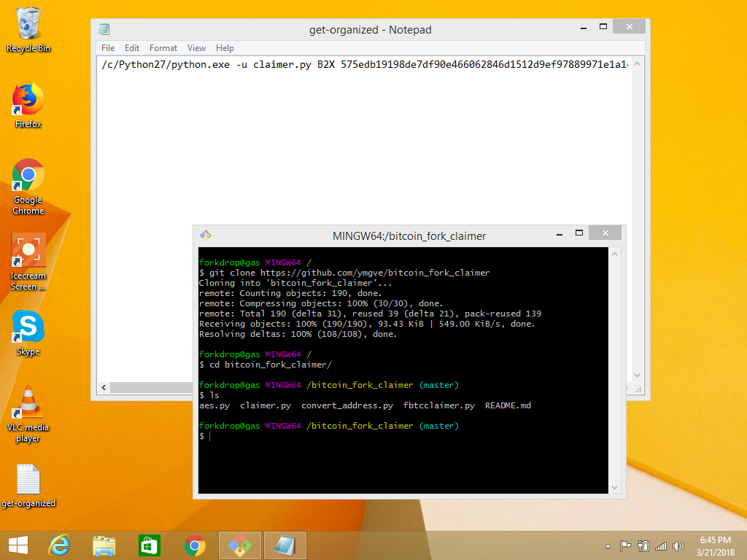The height and width of the screenshot is (560, 747).
Task: Open Internet Explorer from the taskbar
Action: click(58, 545)
